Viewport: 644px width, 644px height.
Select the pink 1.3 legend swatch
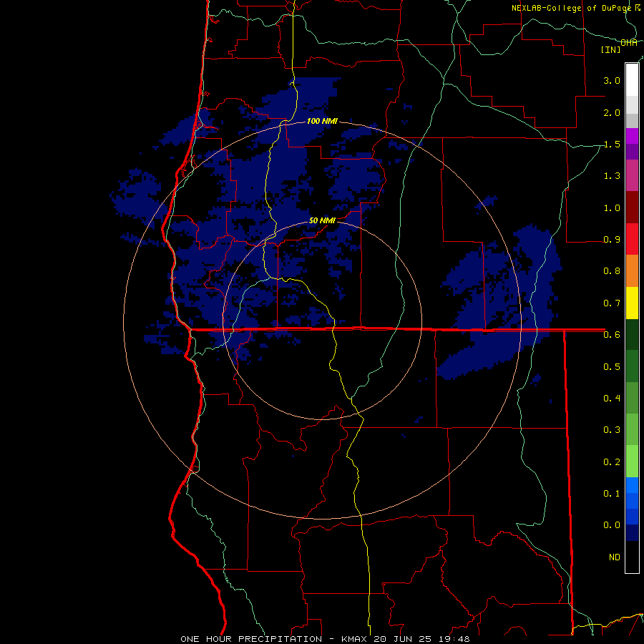point(632,175)
